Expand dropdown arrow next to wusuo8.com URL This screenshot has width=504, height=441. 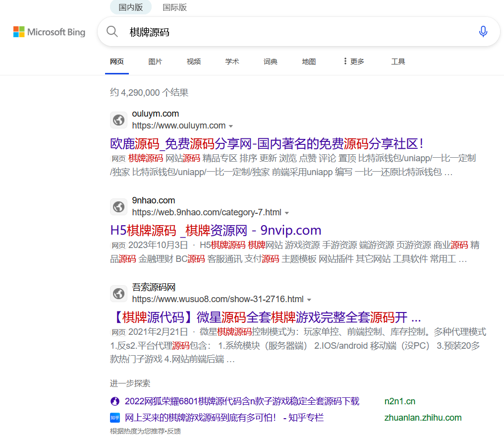click(x=309, y=300)
